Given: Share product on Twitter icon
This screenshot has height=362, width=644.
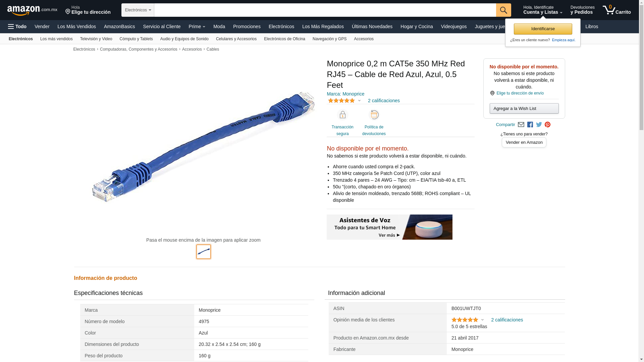Looking at the screenshot, I should (539, 125).
